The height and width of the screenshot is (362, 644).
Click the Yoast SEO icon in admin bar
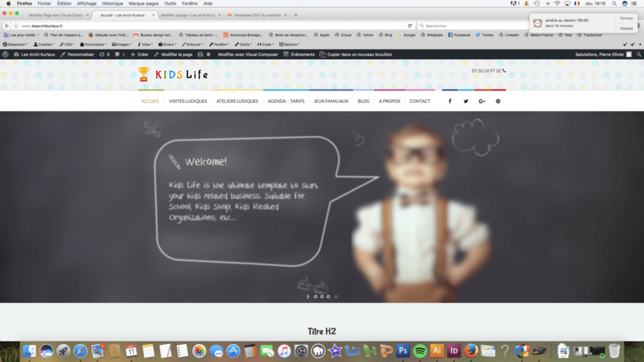click(x=200, y=54)
